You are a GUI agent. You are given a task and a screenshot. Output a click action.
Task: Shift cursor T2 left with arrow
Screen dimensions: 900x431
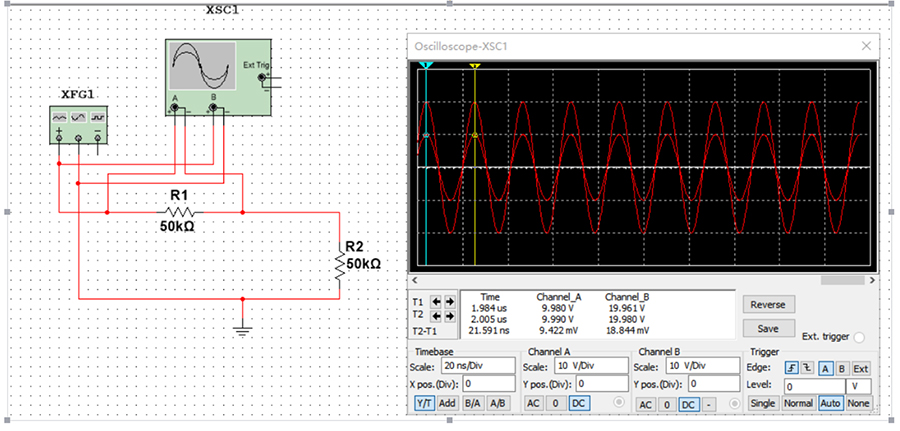pos(437,316)
